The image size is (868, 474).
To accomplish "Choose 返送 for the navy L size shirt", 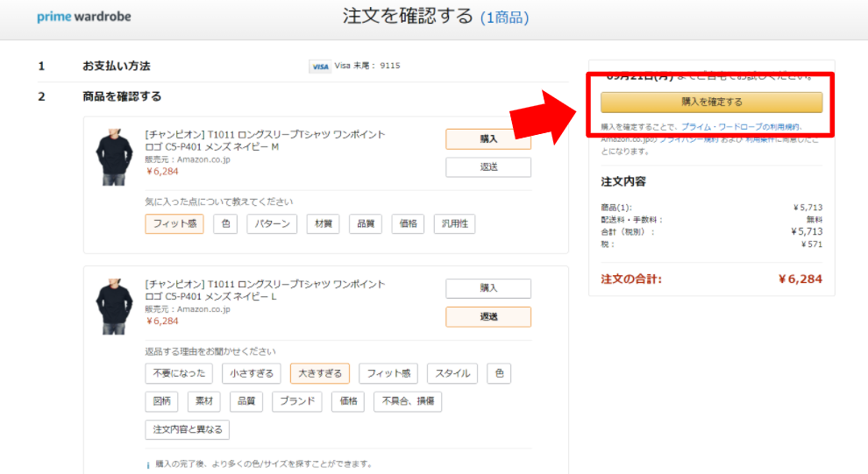I will 488,317.
